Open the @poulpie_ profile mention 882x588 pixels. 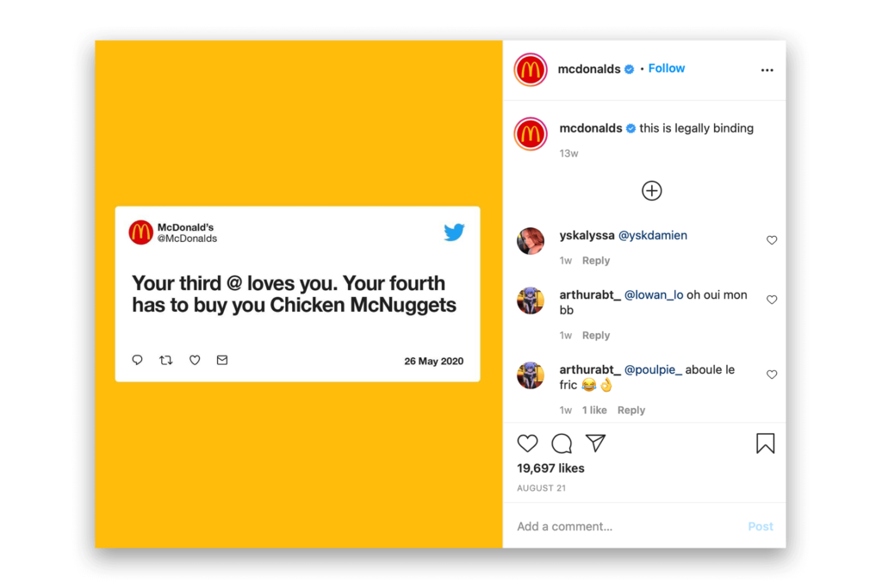pyautogui.click(x=653, y=370)
